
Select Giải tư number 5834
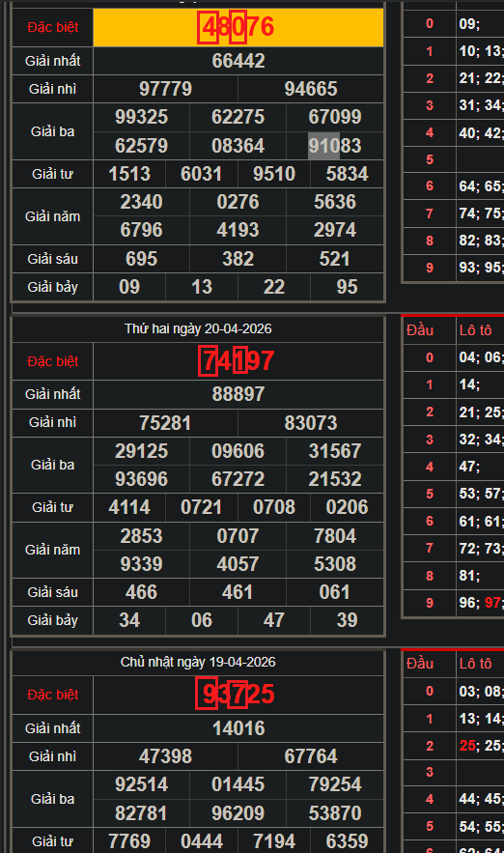(x=347, y=174)
